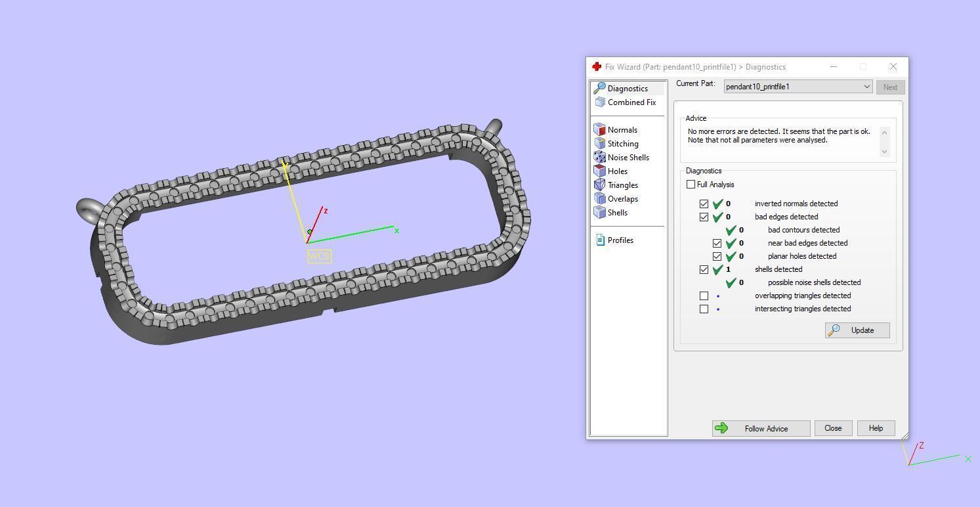
Task: Click the Advice text scroll down arrow
Action: tap(884, 151)
